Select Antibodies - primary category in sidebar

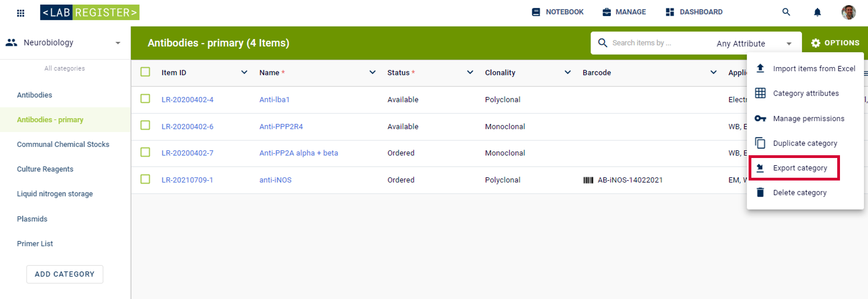click(50, 120)
